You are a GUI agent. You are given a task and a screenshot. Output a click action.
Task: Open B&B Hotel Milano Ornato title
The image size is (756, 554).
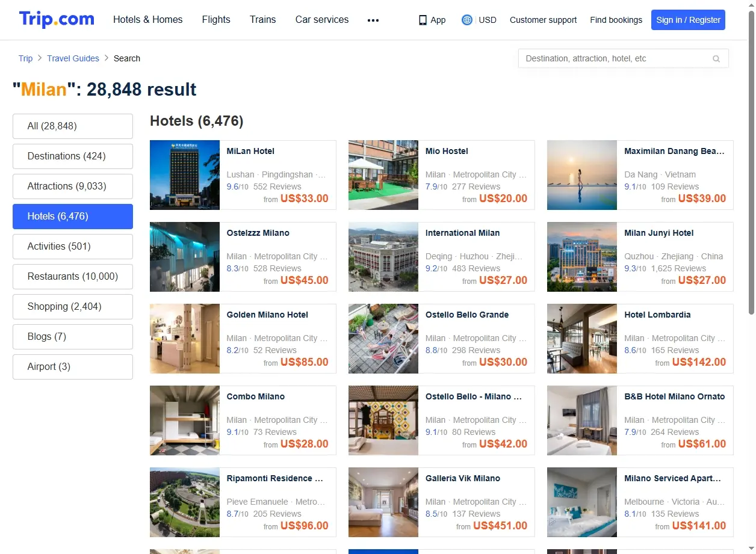tap(675, 396)
